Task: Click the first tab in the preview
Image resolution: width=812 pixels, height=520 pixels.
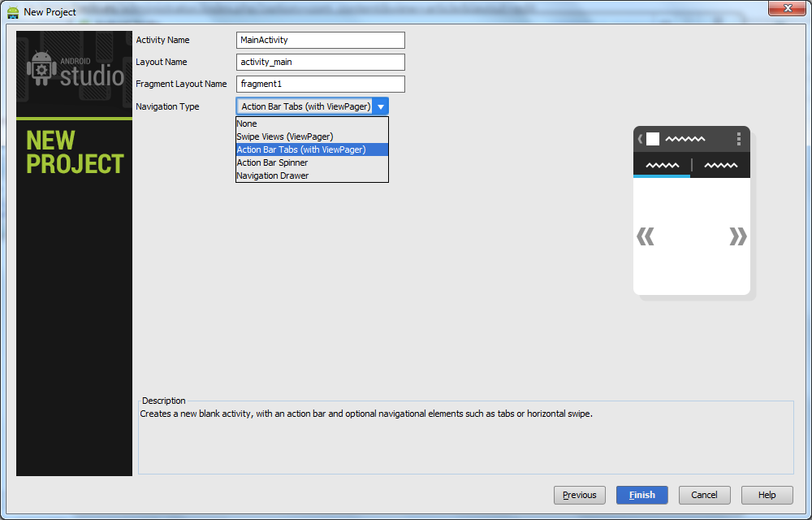Action: [x=662, y=166]
